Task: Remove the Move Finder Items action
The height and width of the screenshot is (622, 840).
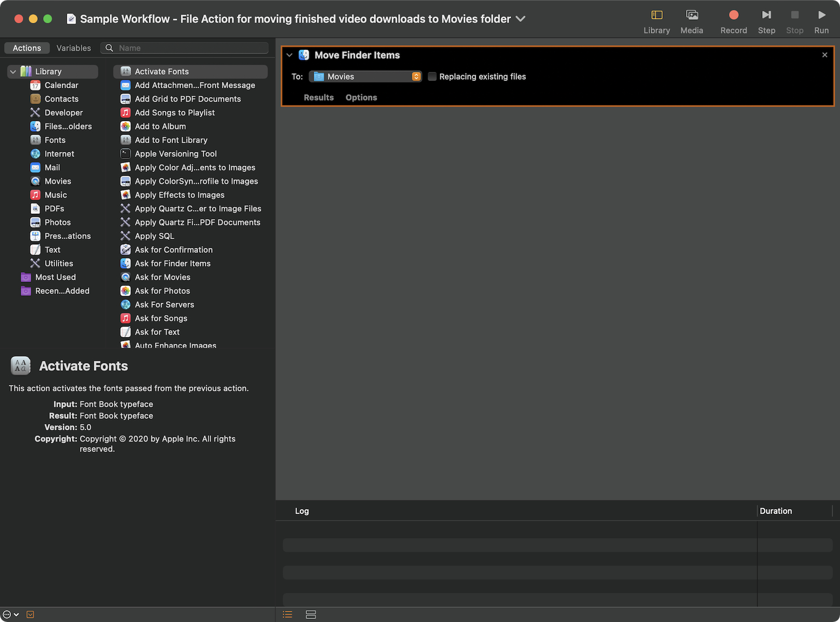Action: click(824, 55)
